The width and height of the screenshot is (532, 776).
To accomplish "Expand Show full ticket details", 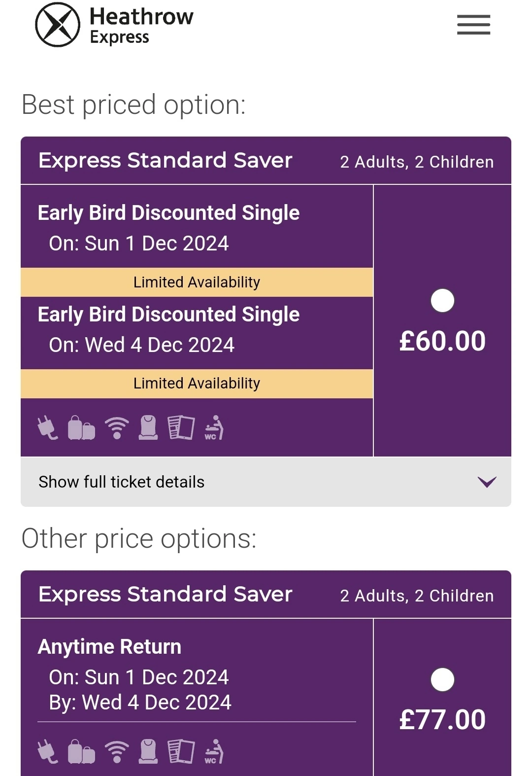I will (121, 482).
